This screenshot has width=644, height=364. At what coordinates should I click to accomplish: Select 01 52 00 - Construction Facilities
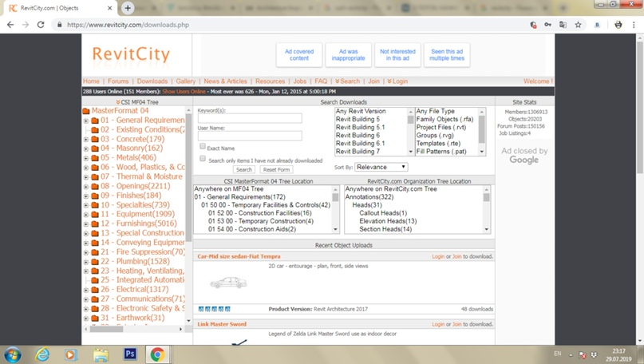pos(259,213)
